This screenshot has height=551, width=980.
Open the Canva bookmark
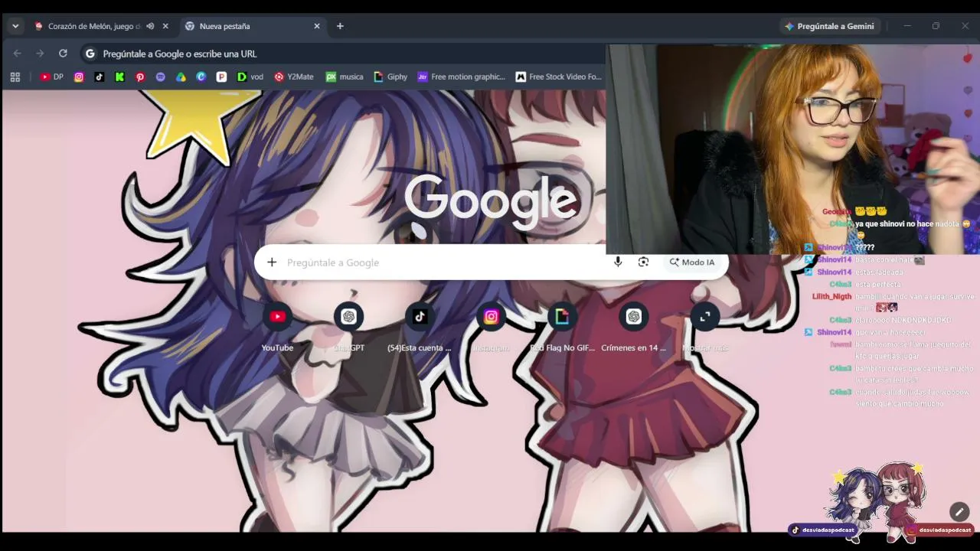coord(201,77)
